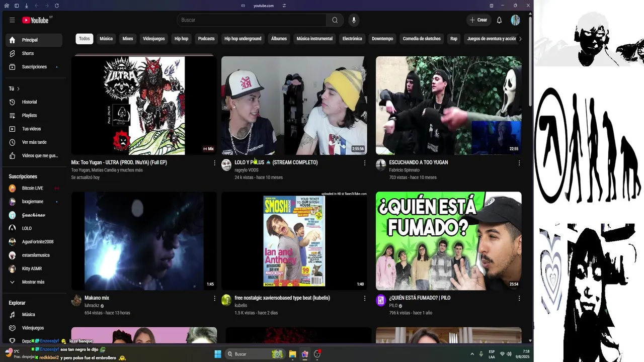The image size is (644, 362).
Task: Click the search magnifier button
Action: pyautogui.click(x=335, y=20)
